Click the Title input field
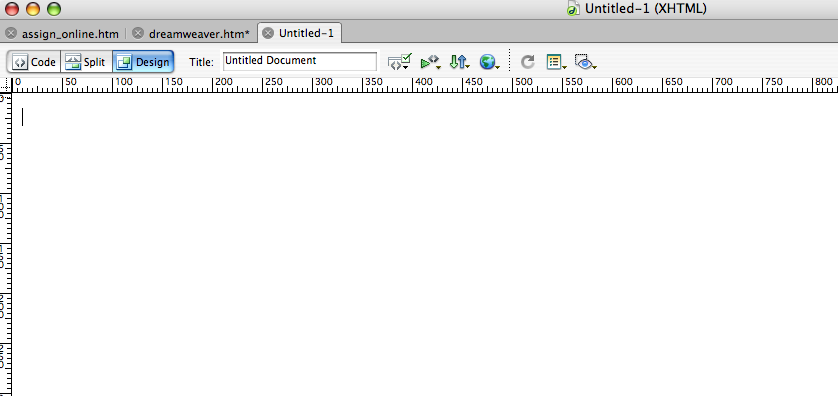This screenshot has height=396, width=838. click(299, 61)
